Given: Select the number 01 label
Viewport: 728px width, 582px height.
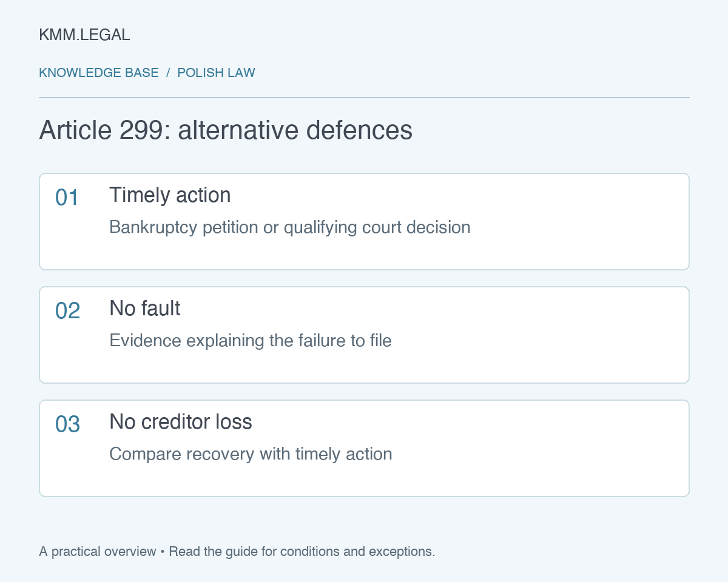Looking at the screenshot, I should pos(67,198).
